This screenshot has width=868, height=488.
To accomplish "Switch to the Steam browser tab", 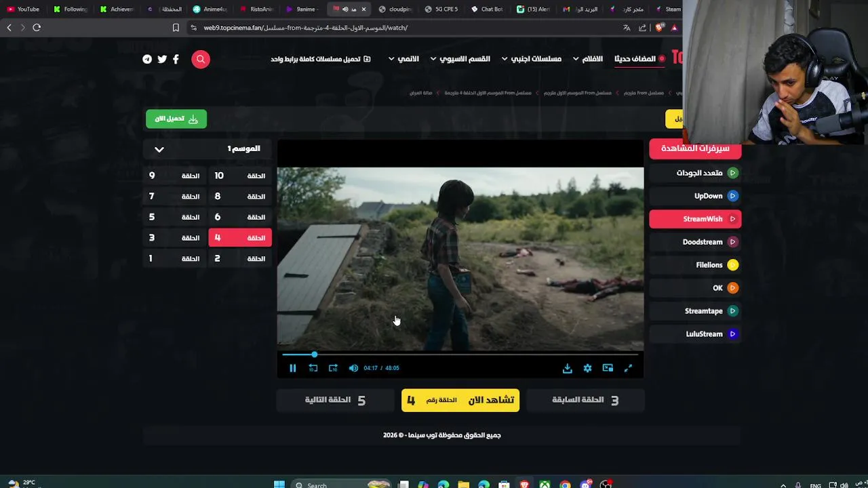I will click(x=669, y=9).
